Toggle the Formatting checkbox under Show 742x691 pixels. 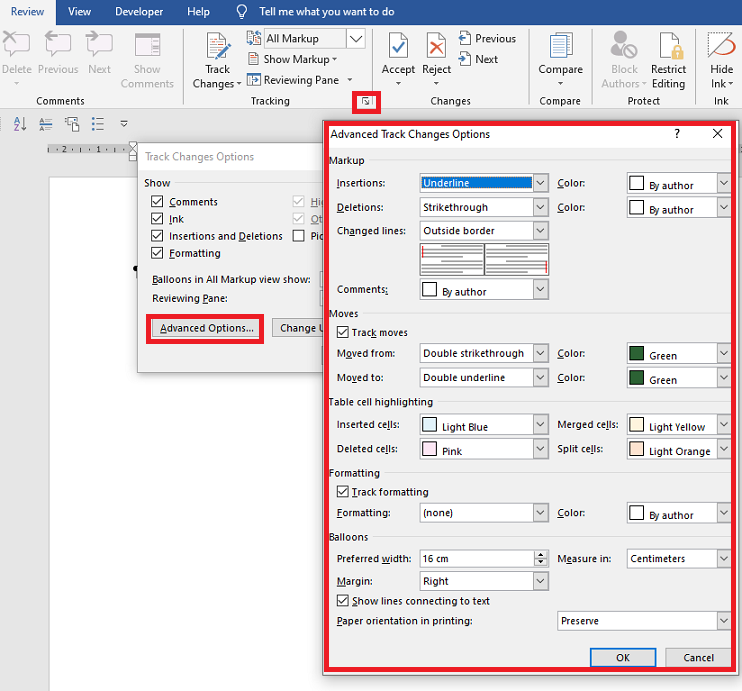[x=157, y=253]
